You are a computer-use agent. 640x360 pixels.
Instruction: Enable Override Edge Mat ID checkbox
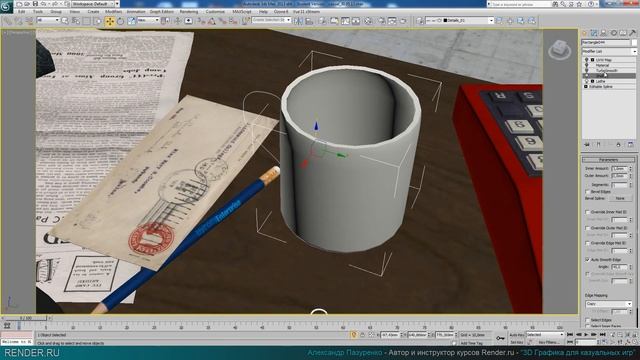[587, 243]
